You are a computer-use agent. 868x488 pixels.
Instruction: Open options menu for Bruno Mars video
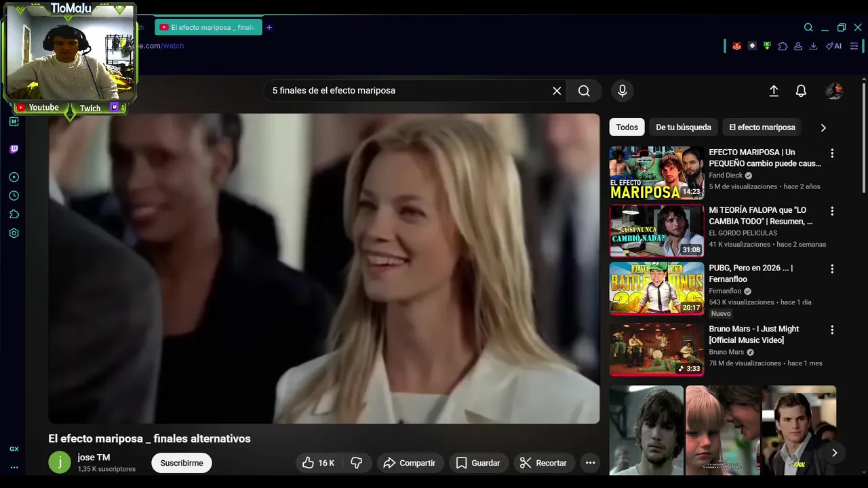click(x=832, y=330)
